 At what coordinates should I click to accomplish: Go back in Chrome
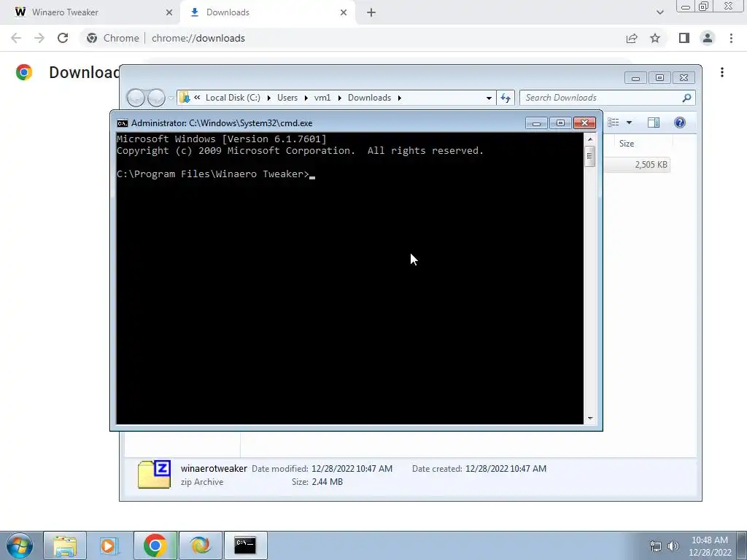pos(16,38)
